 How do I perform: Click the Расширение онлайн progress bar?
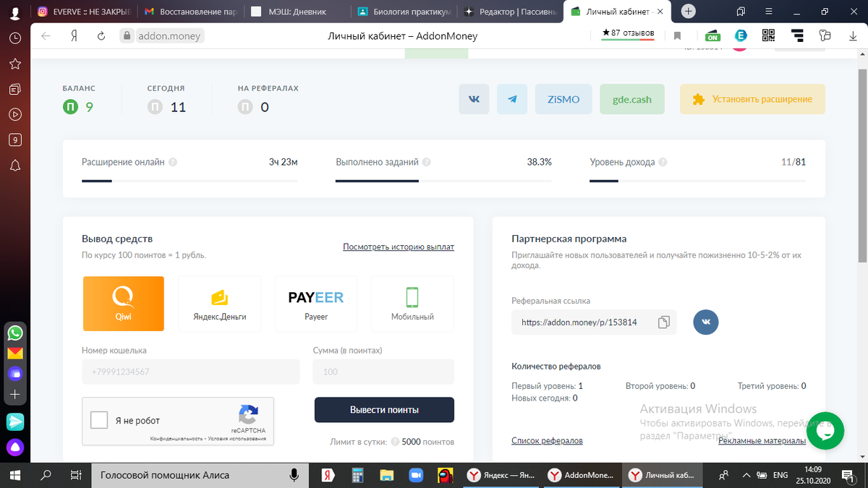(x=190, y=180)
